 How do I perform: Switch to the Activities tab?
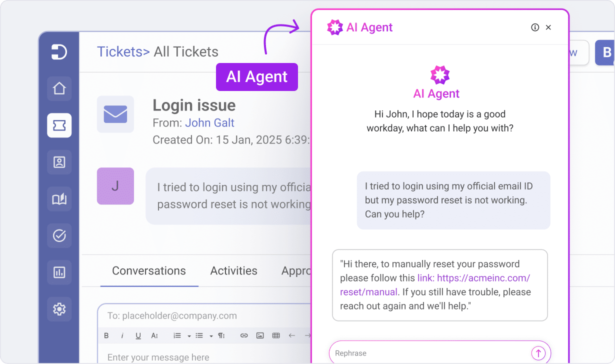point(233,270)
